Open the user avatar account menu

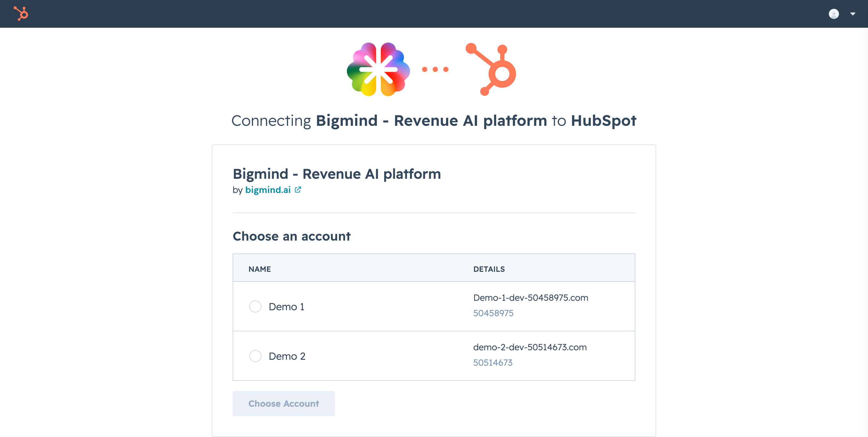click(x=834, y=14)
